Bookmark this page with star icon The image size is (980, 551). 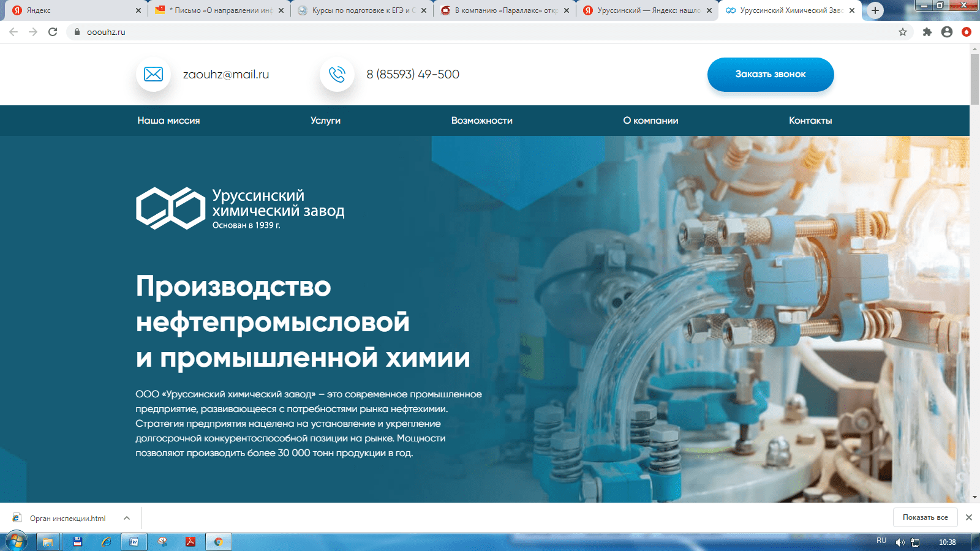point(902,32)
